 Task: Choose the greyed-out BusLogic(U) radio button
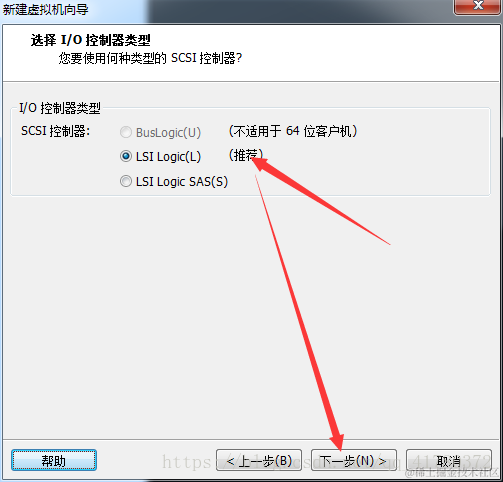(x=126, y=132)
